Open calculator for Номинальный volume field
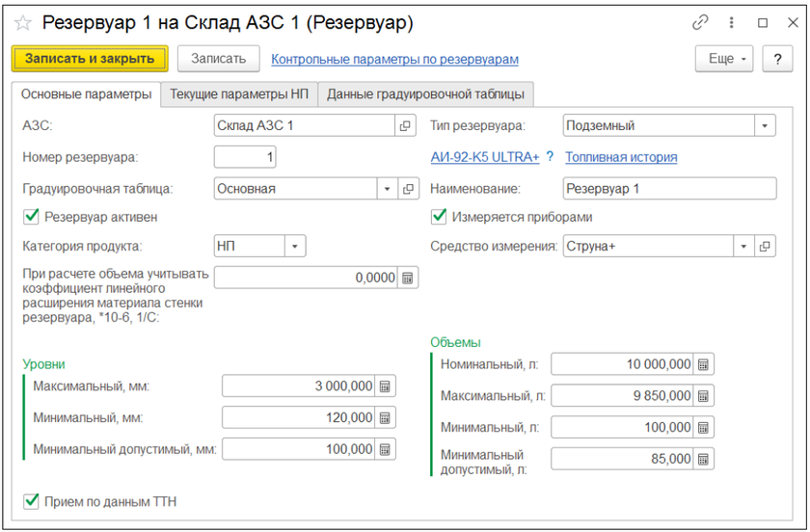Image resolution: width=810 pixels, height=532 pixels. [703, 364]
